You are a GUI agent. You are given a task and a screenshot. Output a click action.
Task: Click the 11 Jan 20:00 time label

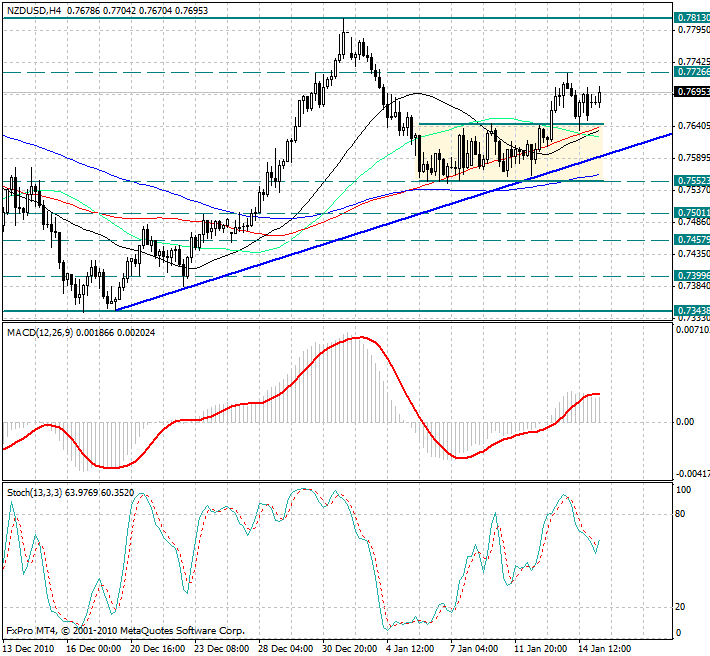tap(542, 649)
